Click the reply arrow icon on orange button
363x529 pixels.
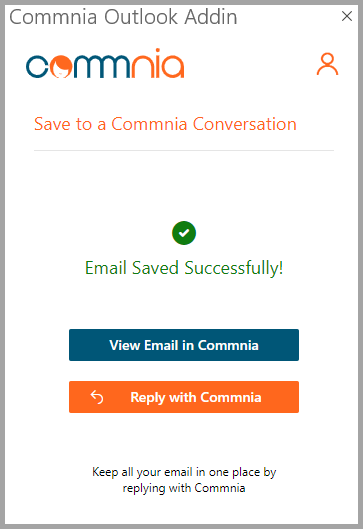97,397
